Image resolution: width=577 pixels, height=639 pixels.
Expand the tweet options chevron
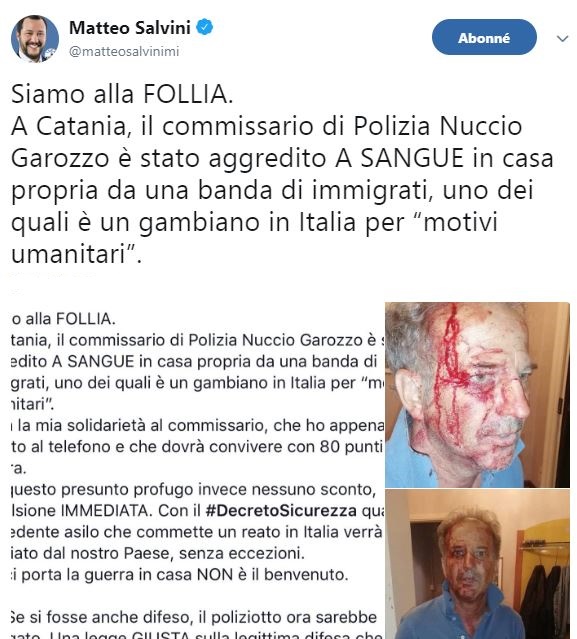pyautogui.click(x=562, y=38)
